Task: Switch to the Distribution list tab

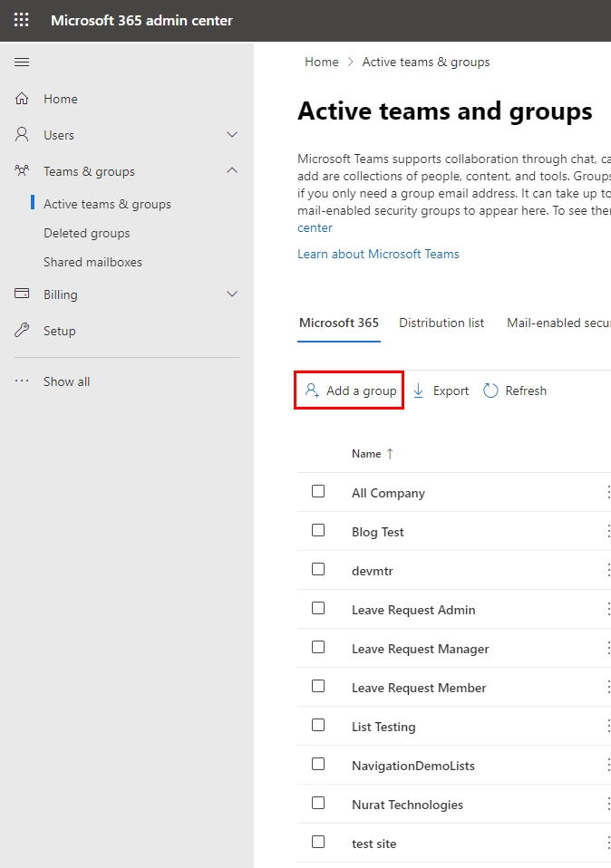Action: (441, 323)
